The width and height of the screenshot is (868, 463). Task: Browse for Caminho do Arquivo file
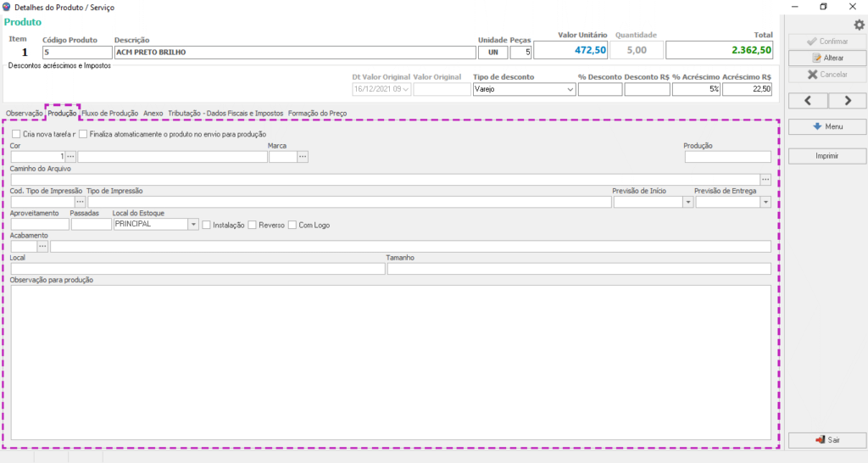click(x=765, y=180)
